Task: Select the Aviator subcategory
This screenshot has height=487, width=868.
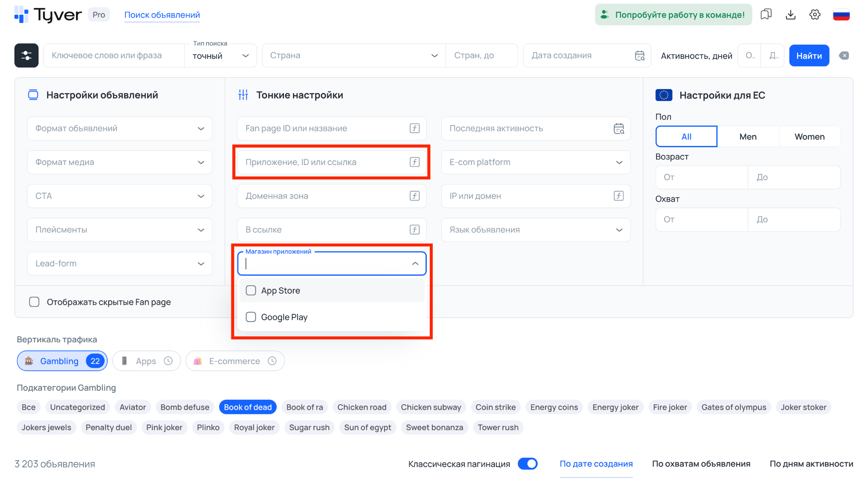Action: click(x=133, y=407)
